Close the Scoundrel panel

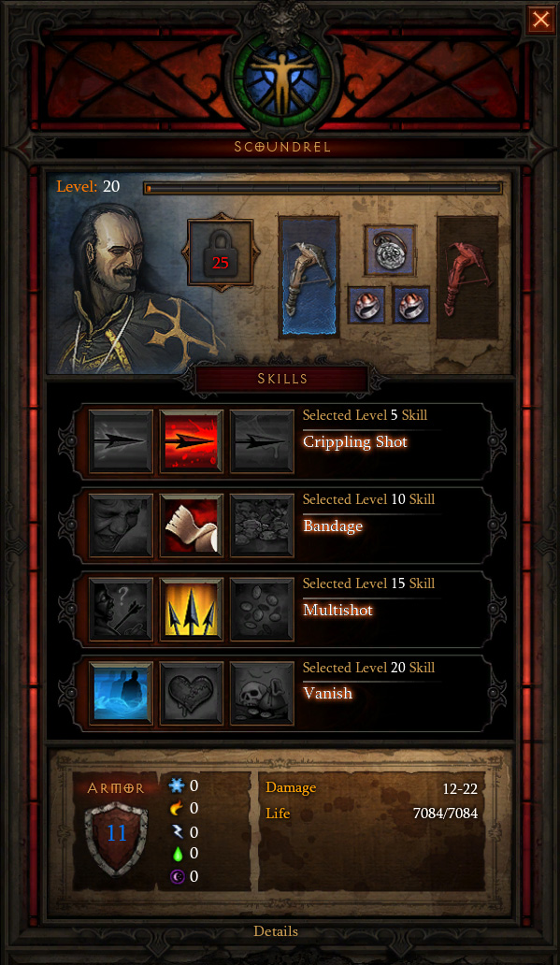[541, 20]
